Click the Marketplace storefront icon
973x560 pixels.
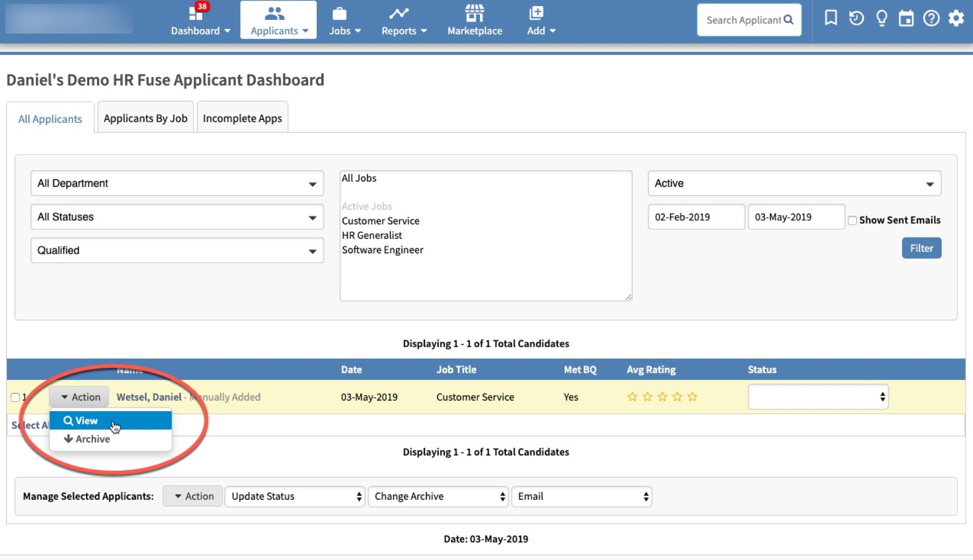click(x=474, y=14)
